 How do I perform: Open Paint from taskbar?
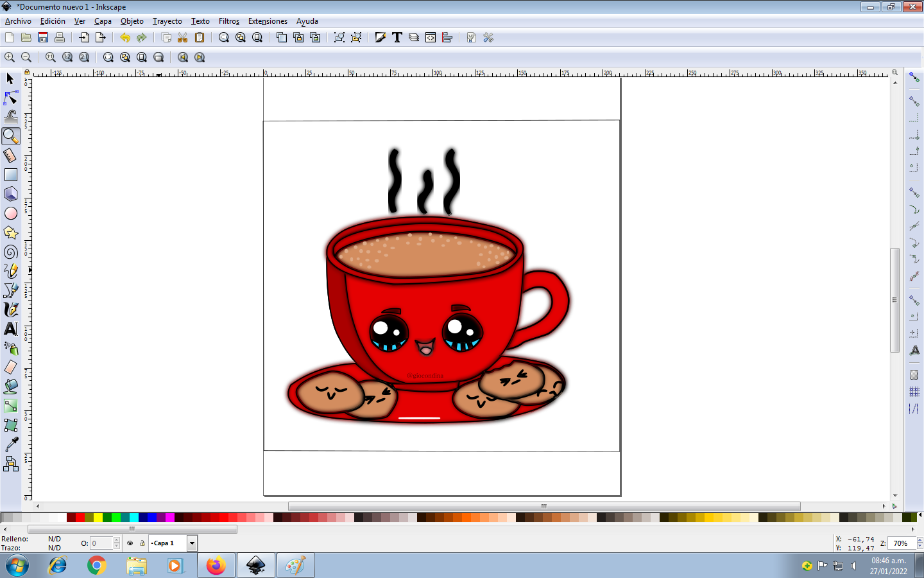click(295, 566)
